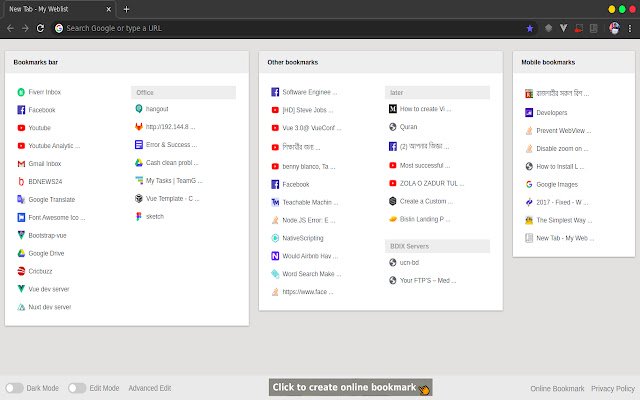The image size is (640, 400).
Task: Click the Nuxt dev server icon
Action: [x=21, y=307]
